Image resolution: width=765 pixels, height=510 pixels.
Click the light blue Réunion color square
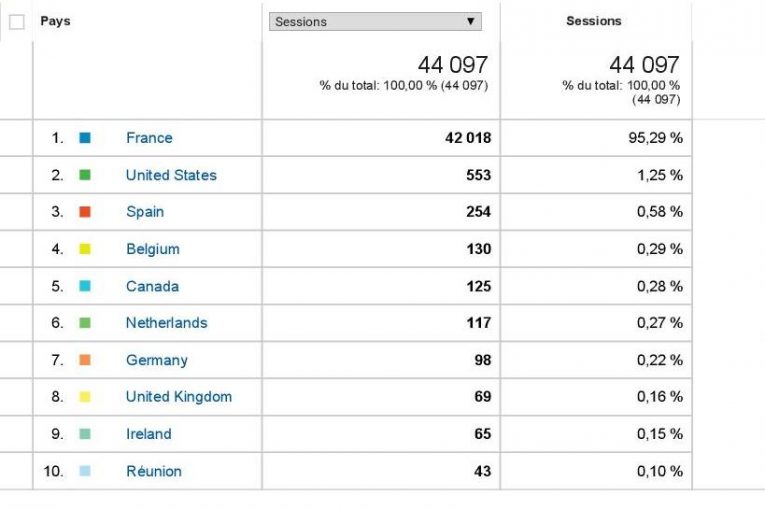(x=85, y=471)
